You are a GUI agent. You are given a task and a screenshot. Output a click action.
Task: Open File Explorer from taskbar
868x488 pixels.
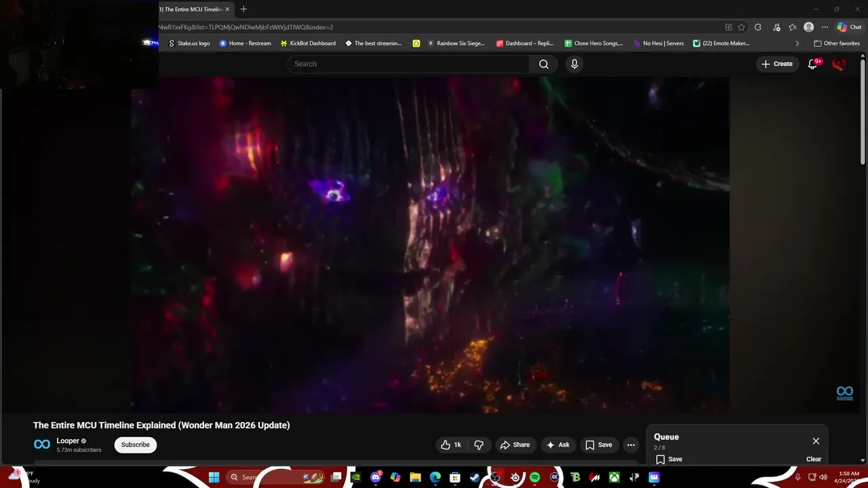(416, 477)
